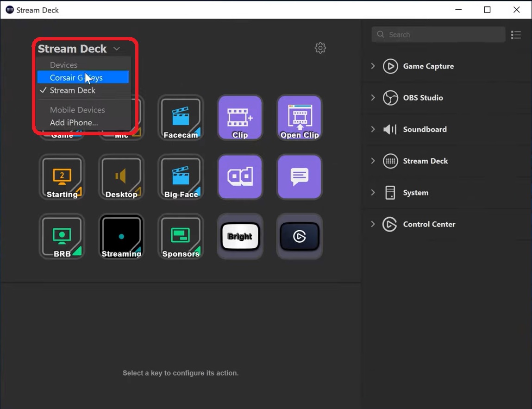Select the Facecam key action

(x=181, y=117)
